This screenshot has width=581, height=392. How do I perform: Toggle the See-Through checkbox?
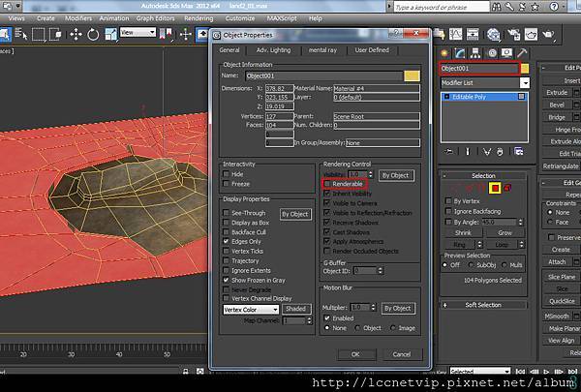[227, 212]
